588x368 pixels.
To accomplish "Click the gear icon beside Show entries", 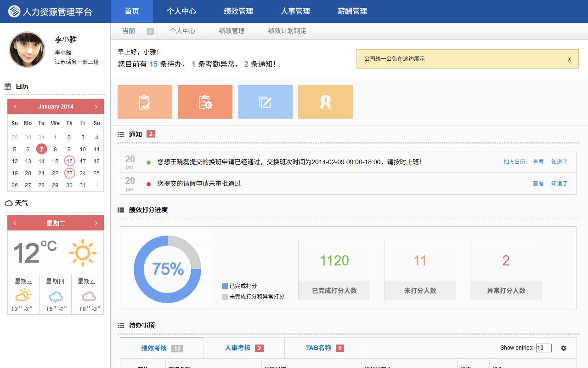I will pyautogui.click(x=564, y=348).
